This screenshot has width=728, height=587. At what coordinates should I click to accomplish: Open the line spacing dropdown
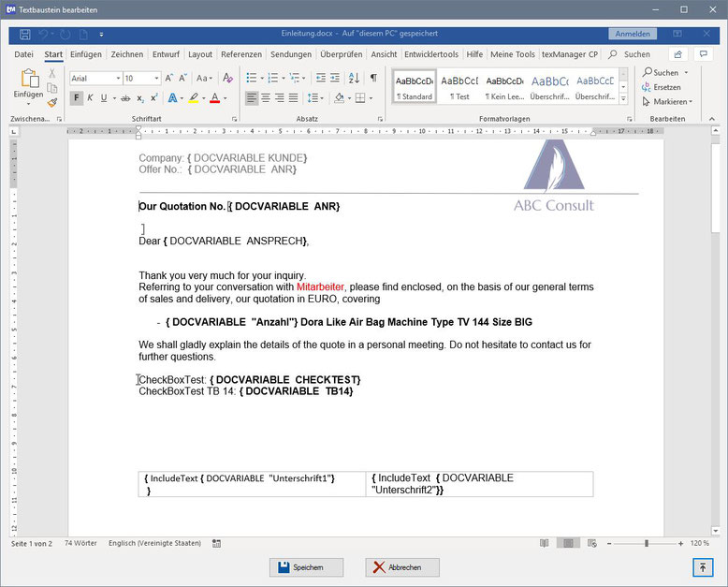coord(315,98)
